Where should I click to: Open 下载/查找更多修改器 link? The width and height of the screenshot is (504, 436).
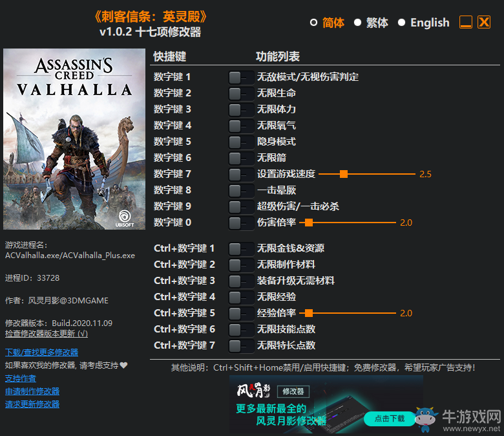click(42, 353)
